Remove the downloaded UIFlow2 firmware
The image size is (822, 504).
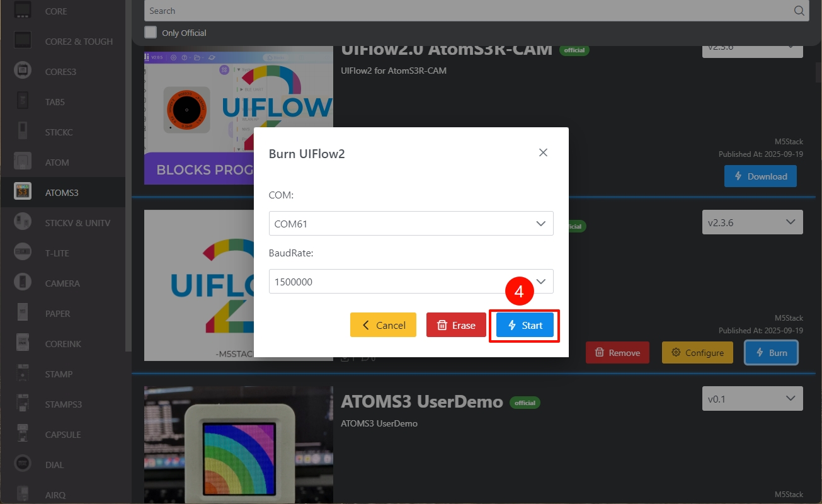coord(617,353)
